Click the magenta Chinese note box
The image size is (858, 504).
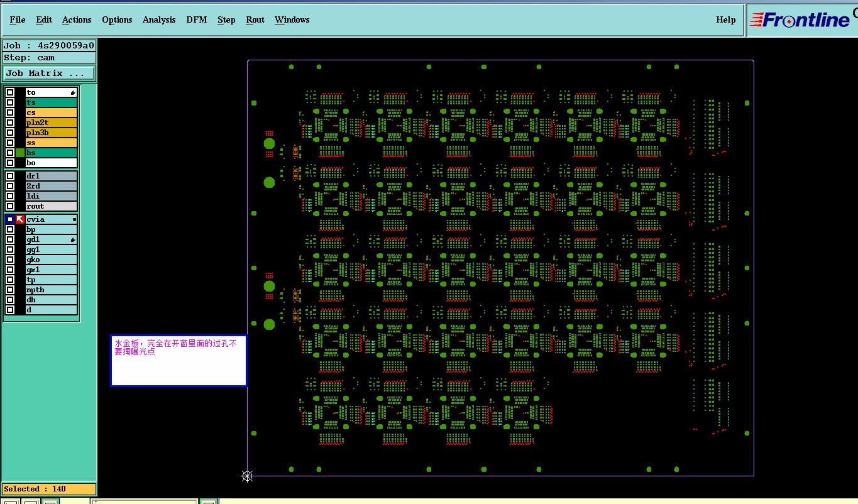point(179,361)
